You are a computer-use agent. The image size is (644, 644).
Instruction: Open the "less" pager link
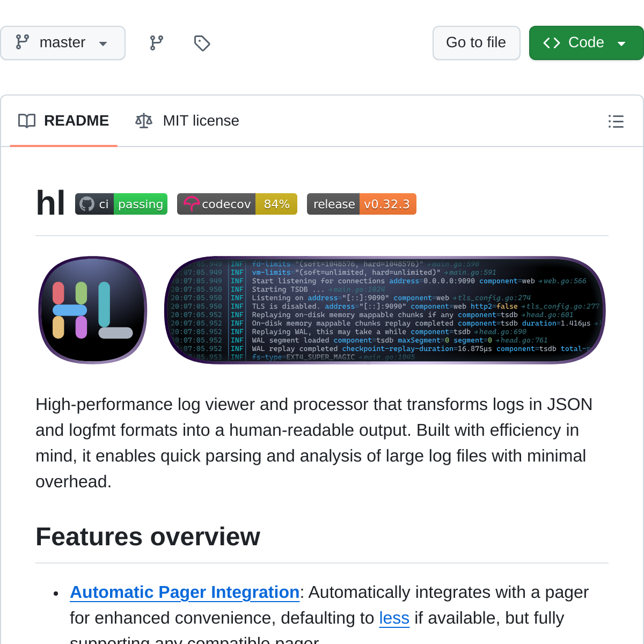394,618
